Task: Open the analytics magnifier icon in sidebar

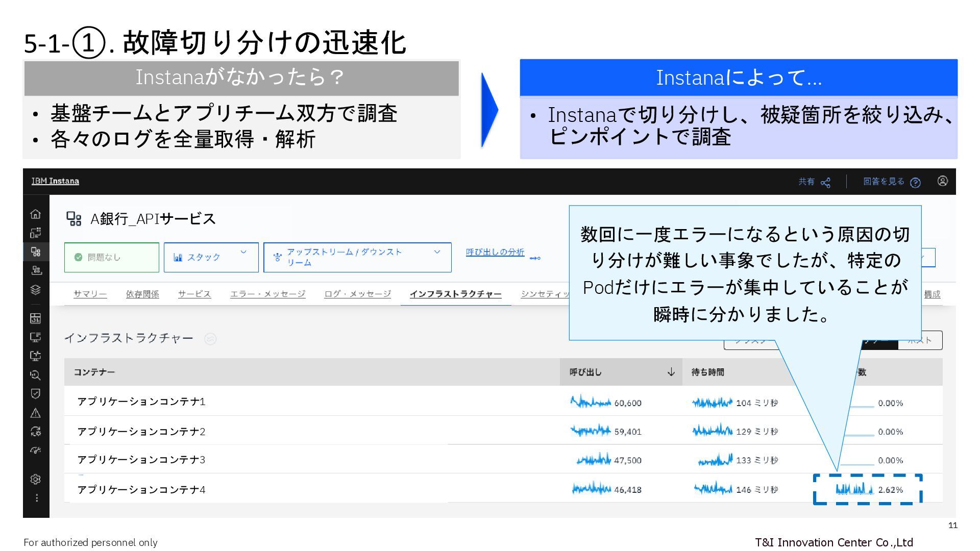Action: coord(35,375)
